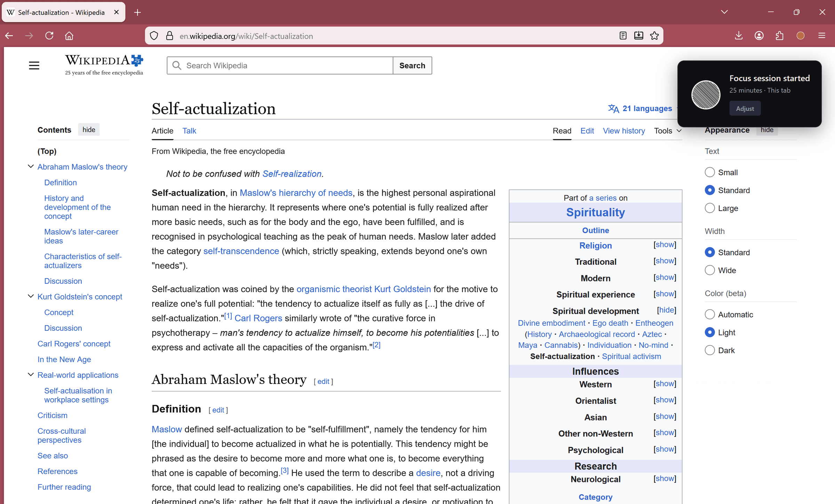Open the View history tab

(624, 130)
